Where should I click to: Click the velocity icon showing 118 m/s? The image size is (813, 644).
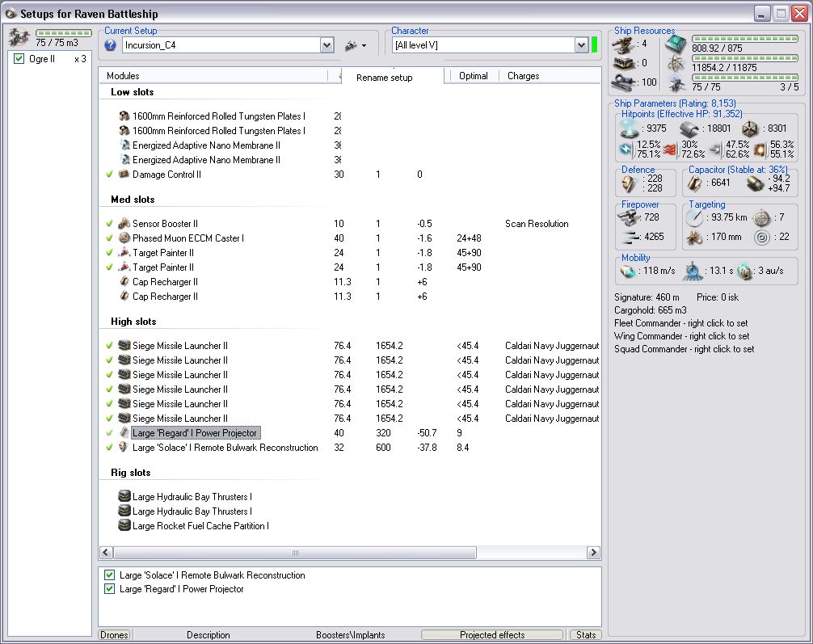pos(628,271)
